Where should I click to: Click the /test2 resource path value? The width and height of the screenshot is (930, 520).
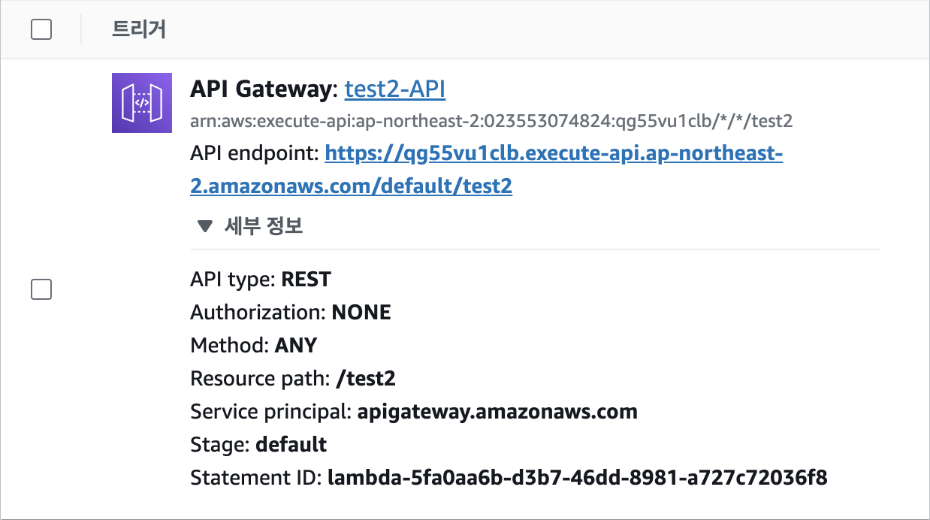click(x=365, y=378)
